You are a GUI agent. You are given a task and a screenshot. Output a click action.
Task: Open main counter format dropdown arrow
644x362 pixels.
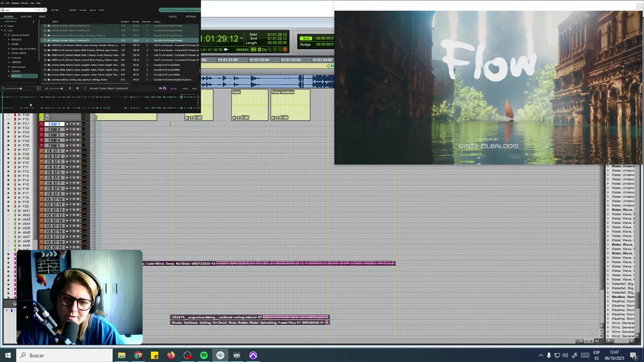(241, 38)
